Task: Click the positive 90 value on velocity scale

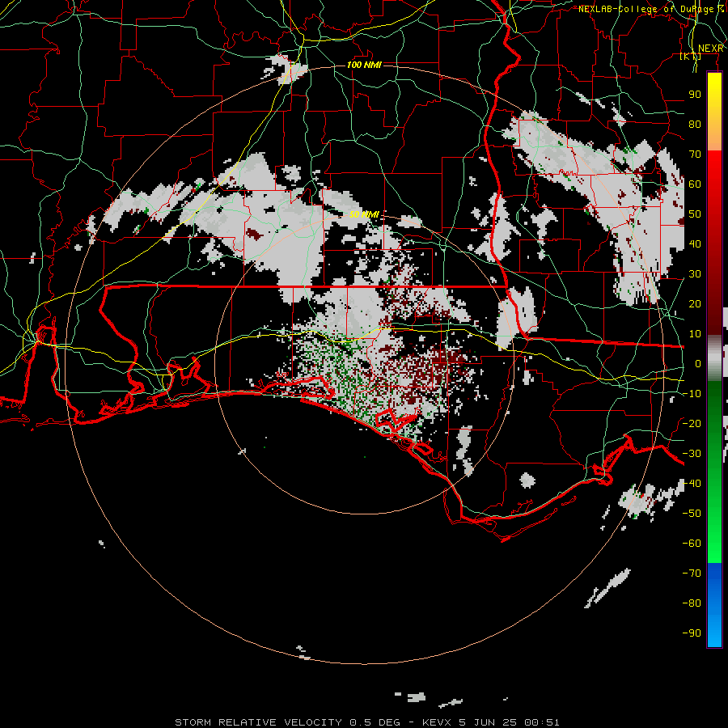Action: click(x=695, y=95)
